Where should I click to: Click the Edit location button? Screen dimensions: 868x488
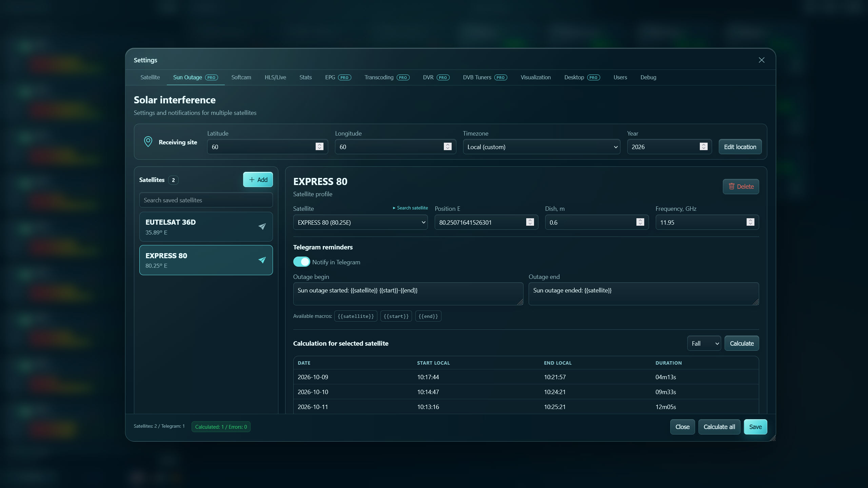coord(740,147)
